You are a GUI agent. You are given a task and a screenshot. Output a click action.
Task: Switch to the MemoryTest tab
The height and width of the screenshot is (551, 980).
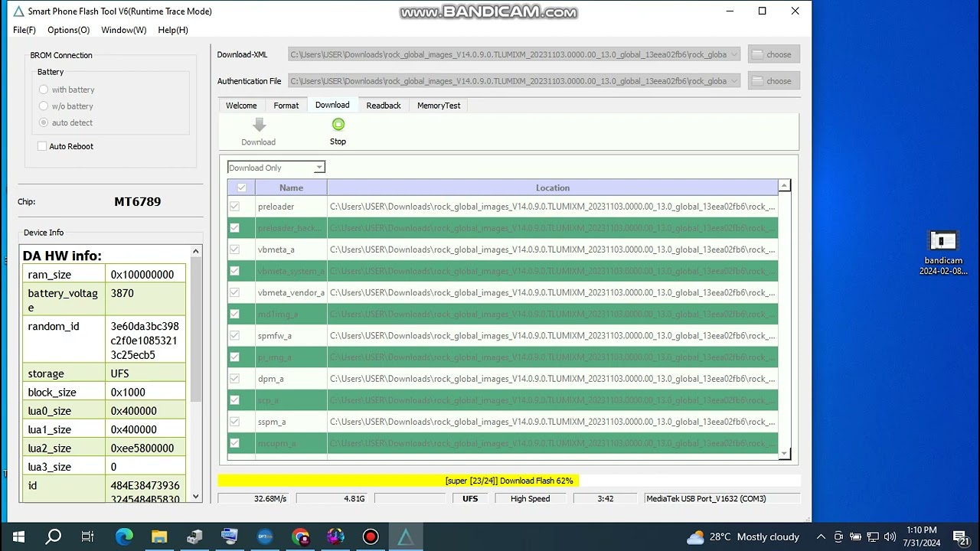439,106
